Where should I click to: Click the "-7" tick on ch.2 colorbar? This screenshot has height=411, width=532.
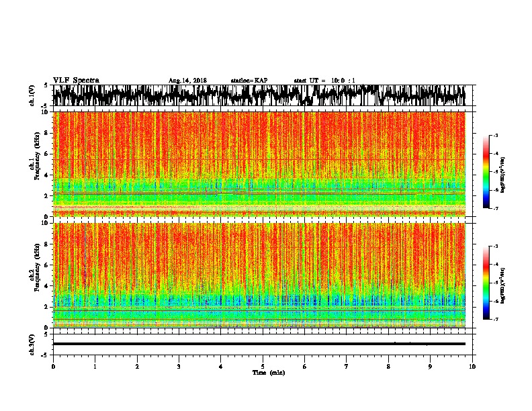click(x=496, y=319)
